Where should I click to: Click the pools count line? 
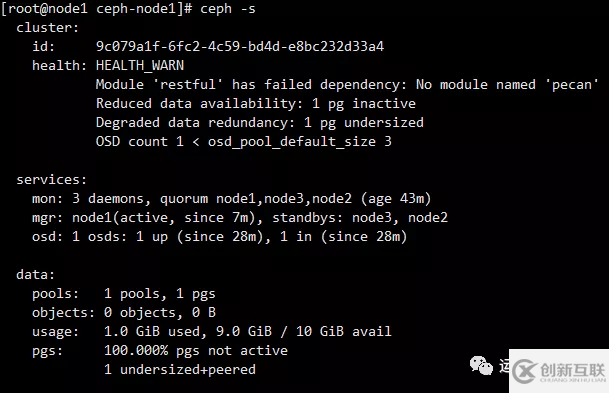click(124, 294)
